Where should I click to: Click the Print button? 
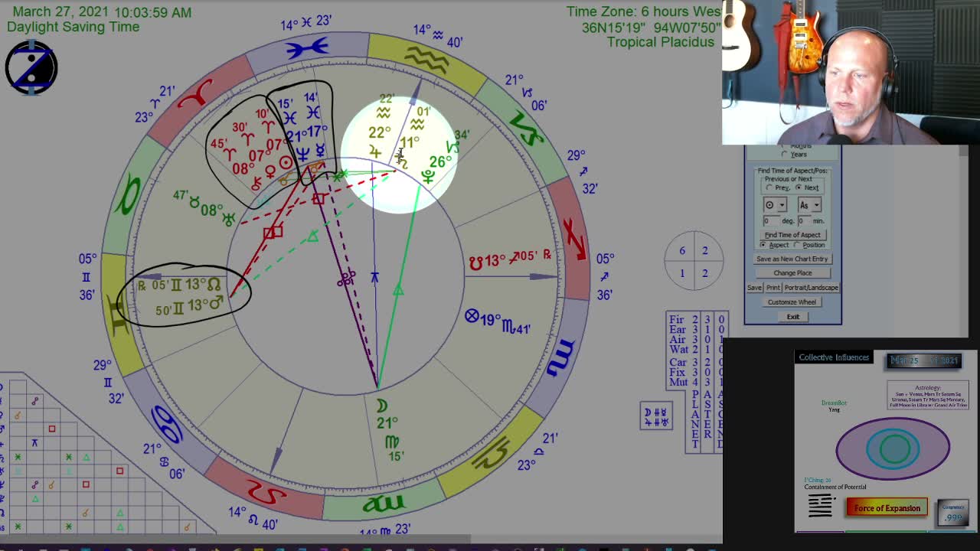tap(773, 288)
